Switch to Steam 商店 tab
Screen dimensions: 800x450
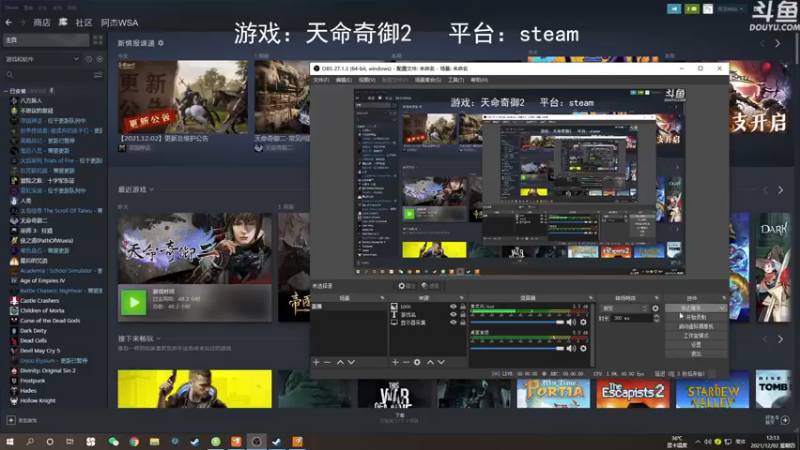pos(42,22)
